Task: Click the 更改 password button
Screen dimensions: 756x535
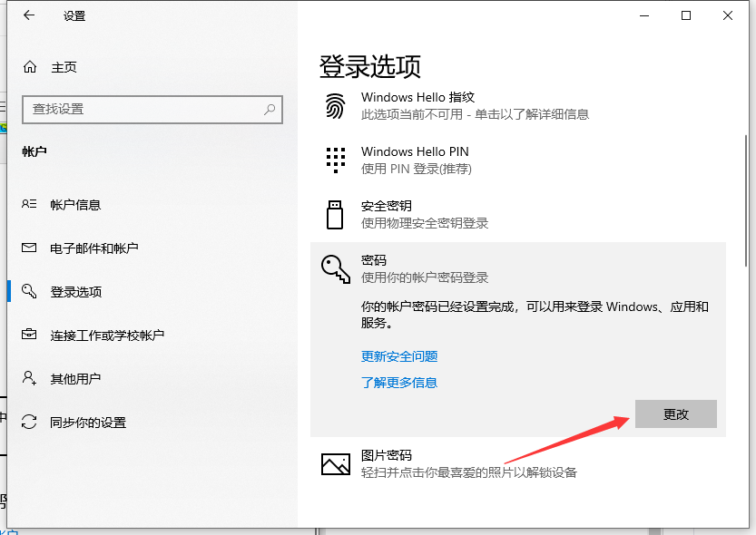Action: point(676,414)
